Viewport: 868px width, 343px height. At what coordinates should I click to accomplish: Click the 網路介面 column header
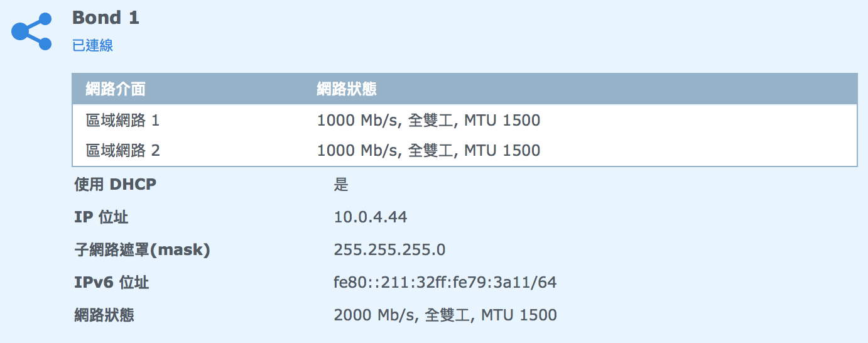pos(116,89)
